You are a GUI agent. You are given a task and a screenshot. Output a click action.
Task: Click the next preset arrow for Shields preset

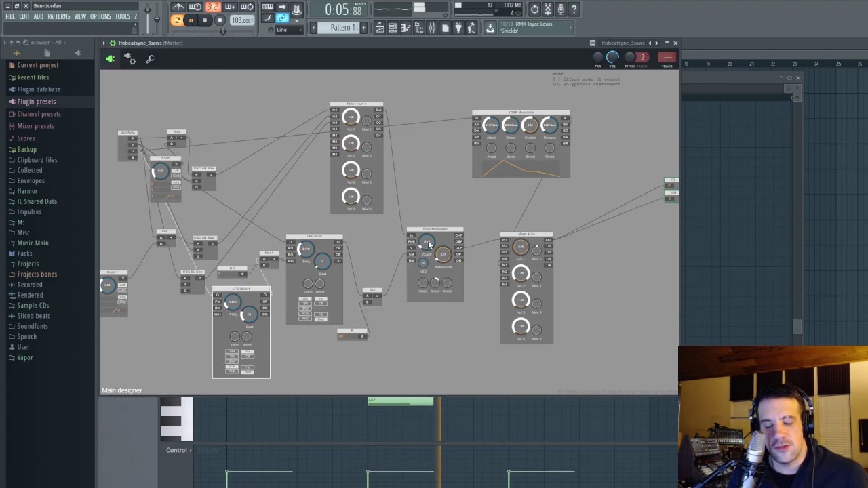(570, 28)
